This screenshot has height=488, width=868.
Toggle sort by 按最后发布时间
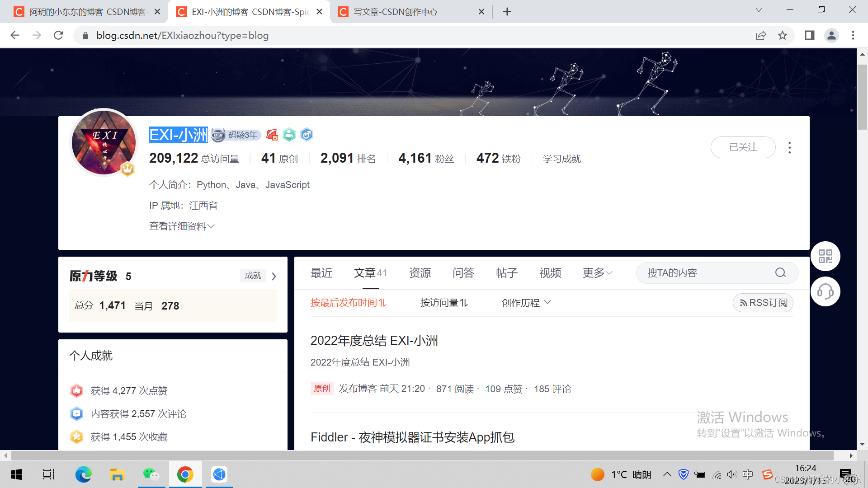[348, 303]
